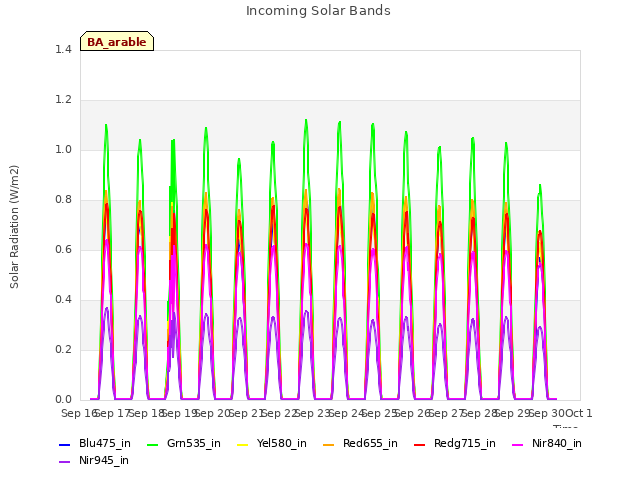640x480 pixels.
Task: Click the chart title Incoming Solar Bands
Action: click(x=318, y=11)
